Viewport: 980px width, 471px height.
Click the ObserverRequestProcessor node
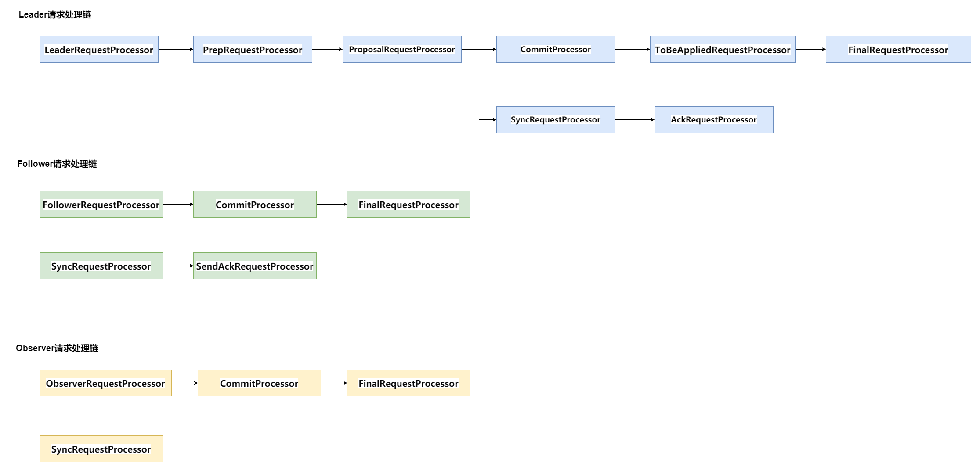coord(105,383)
